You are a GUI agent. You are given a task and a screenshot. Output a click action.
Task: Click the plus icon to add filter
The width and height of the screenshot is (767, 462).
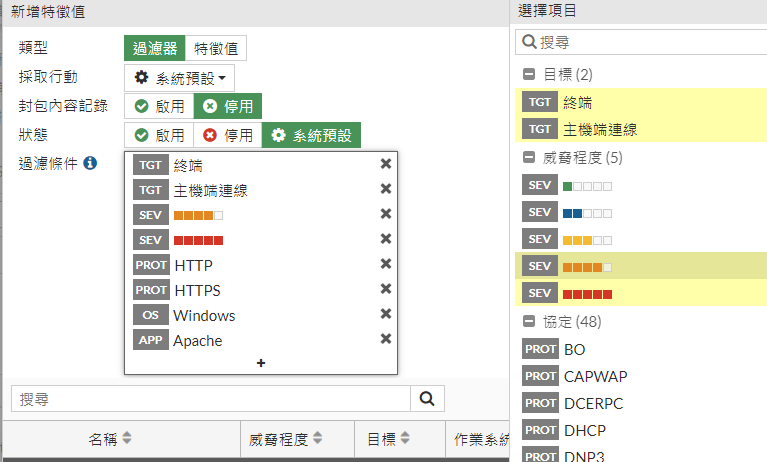coord(261,363)
